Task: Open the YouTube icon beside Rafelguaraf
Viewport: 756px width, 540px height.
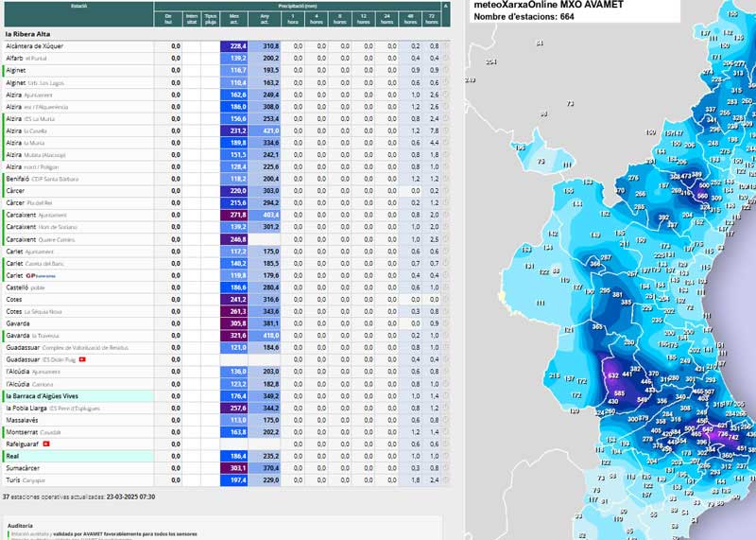Action: [46, 444]
